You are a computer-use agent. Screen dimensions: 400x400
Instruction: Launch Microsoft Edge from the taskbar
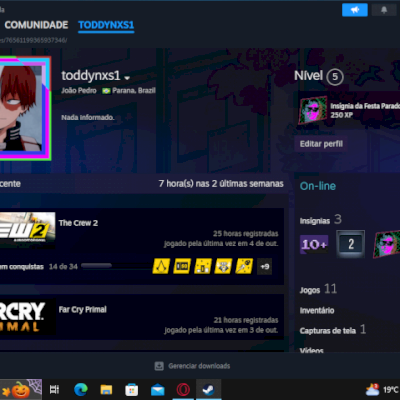coord(81,389)
